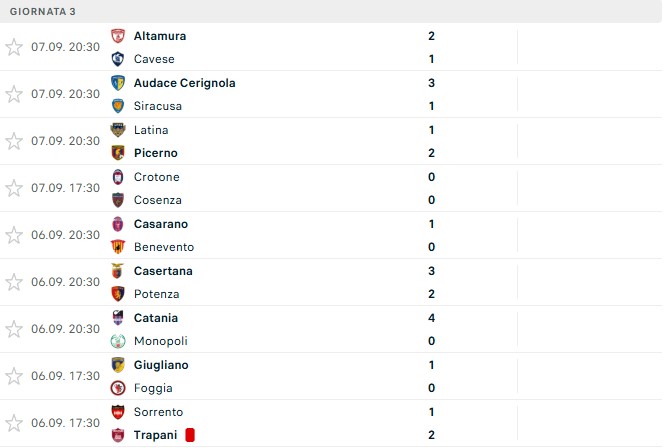Toggle favorite star for Casarano vs Benevento match
This screenshot has height=448, width=668.
[14, 235]
